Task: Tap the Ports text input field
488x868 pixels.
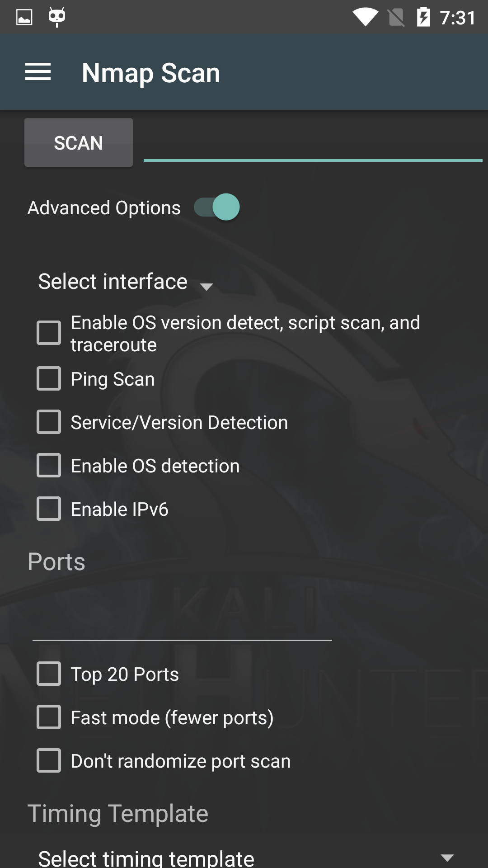Action: click(182, 624)
